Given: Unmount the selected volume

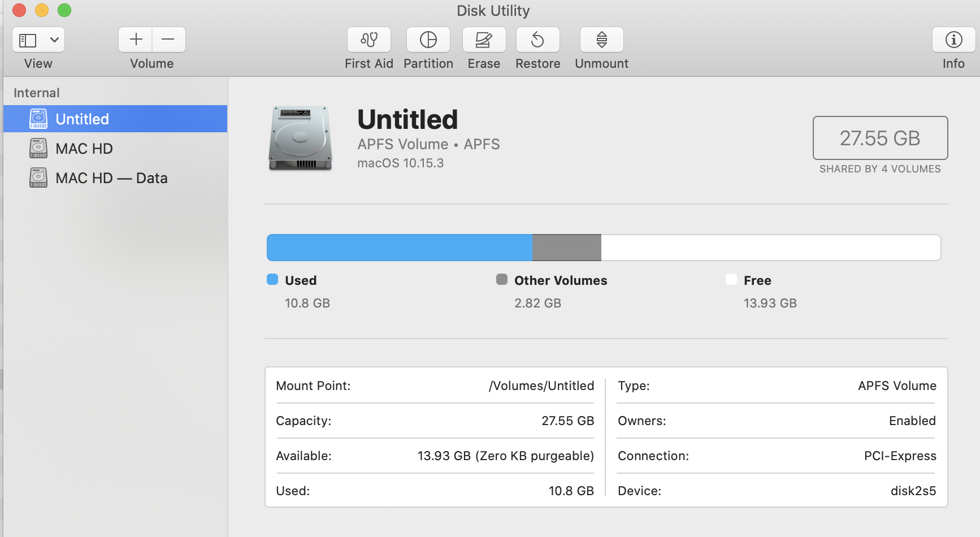Looking at the screenshot, I should [x=602, y=40].
